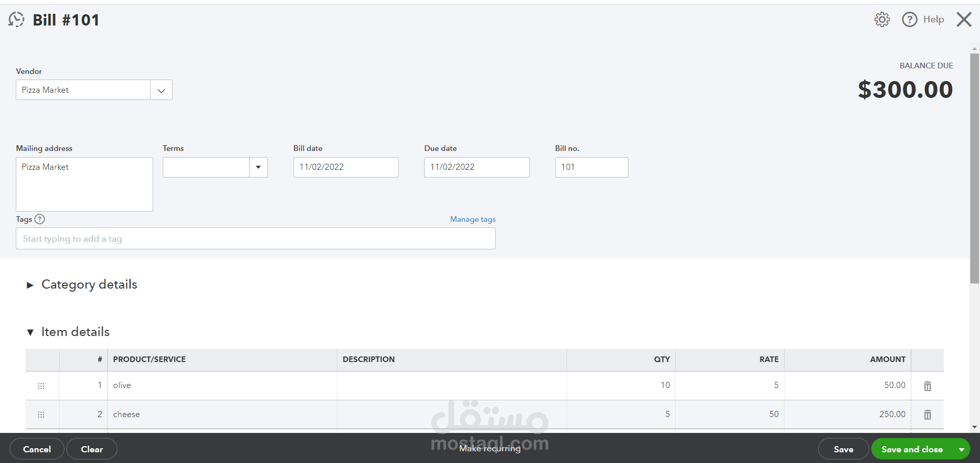
Task: Edit the Mailing address text box
Action: coord(84,184)
